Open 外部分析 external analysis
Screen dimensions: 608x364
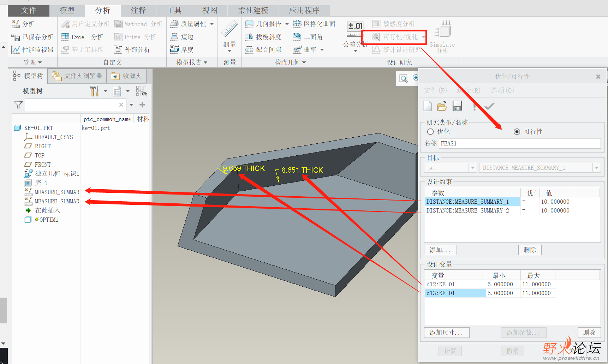(x=132, y=50)
